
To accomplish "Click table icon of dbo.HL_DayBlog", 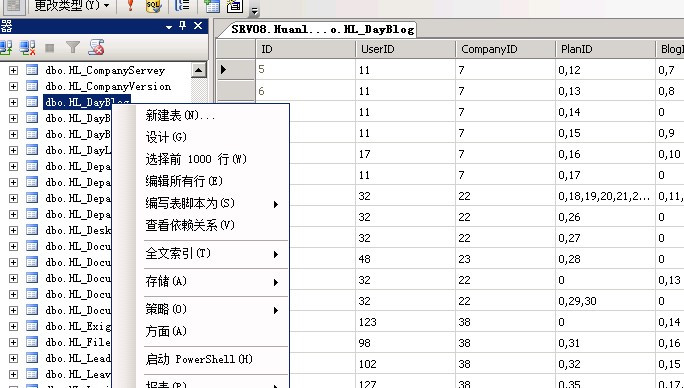I will click(32, 102).
